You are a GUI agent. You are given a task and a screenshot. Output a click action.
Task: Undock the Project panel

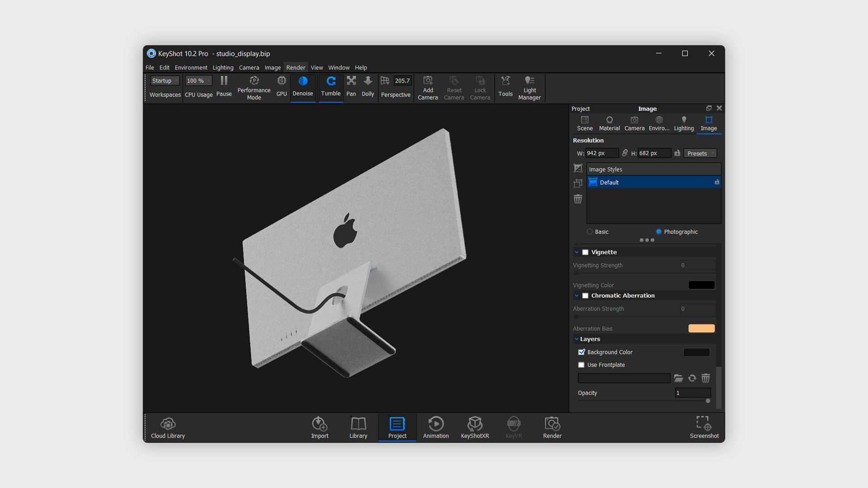(x=709, y=108)
